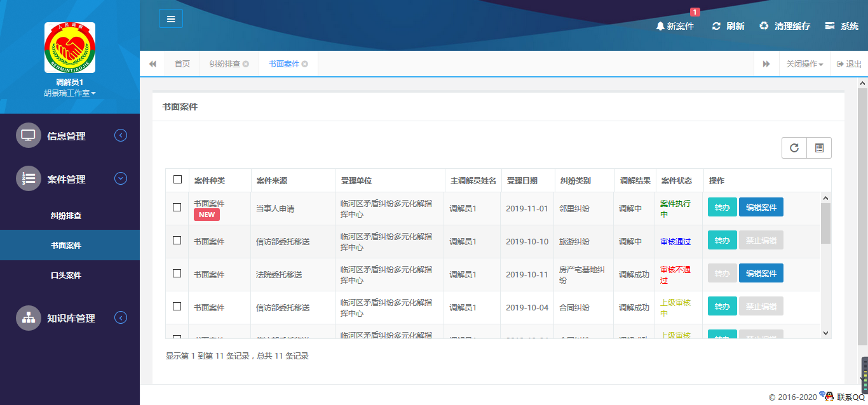868x405 pixels.
Task: Check the select-all checkbox in table header
Action: [177, 180]
